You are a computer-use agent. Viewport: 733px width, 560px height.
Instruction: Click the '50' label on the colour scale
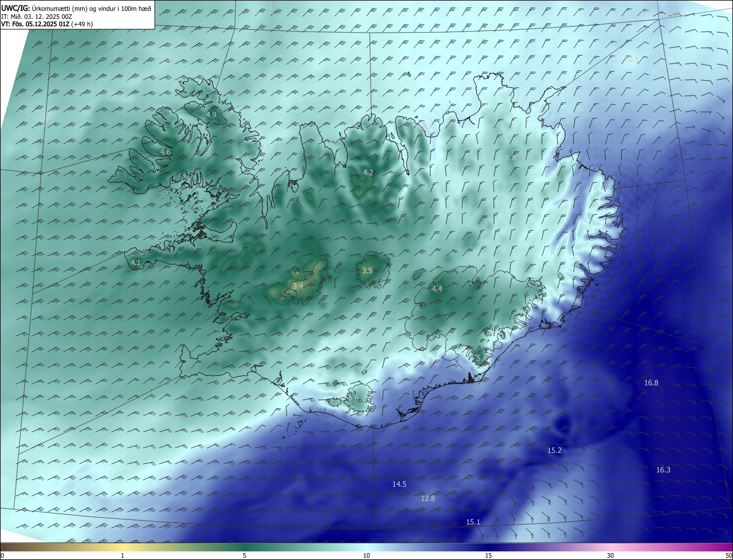pyautogui.click(x=728, y=556)
